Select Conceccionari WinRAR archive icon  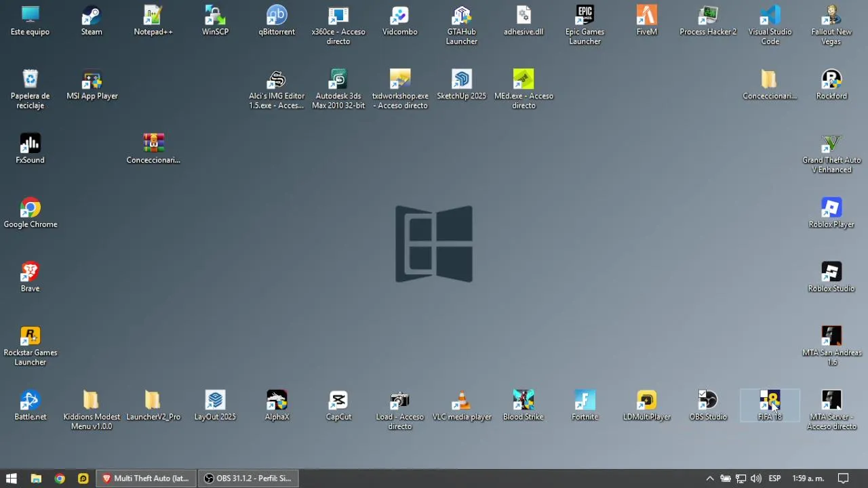coord(153,149)
